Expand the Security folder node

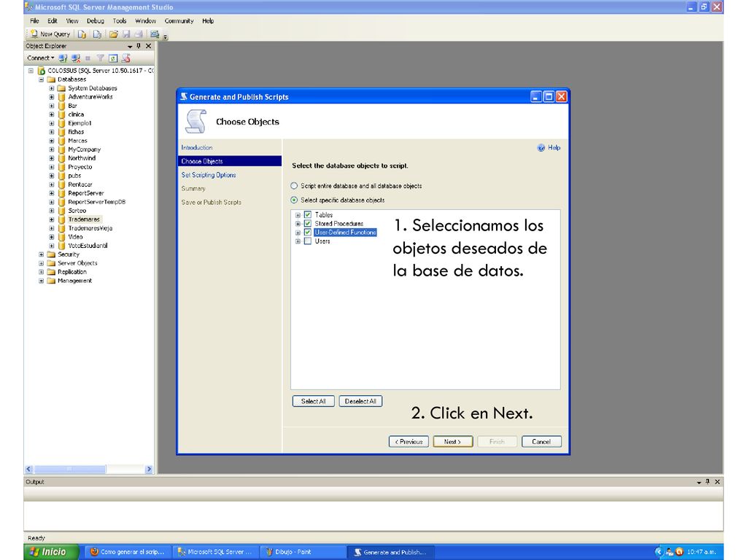coord(42,254)
